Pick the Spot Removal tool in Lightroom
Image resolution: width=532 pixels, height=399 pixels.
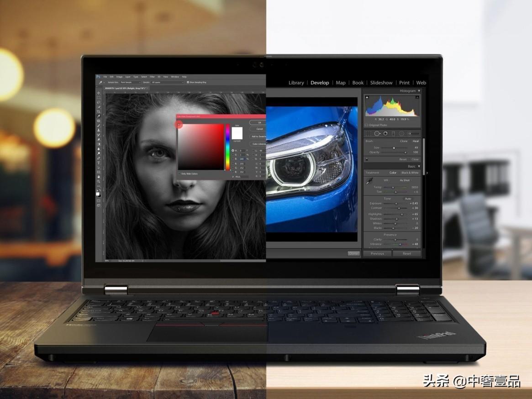[x=377, y=133]
